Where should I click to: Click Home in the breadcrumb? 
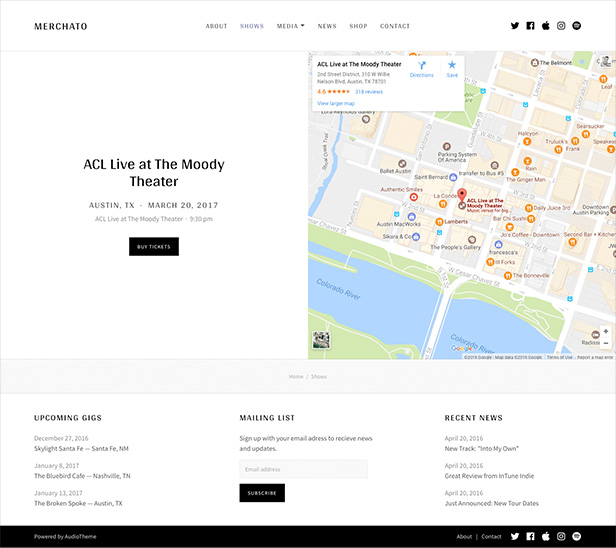pos(296,376)
